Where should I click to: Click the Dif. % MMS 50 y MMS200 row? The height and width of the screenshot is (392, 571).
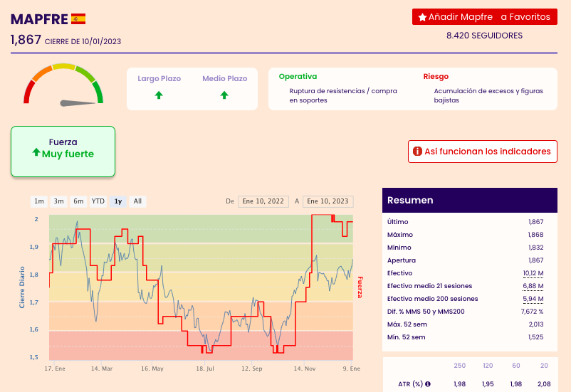(x=466, y=312)
